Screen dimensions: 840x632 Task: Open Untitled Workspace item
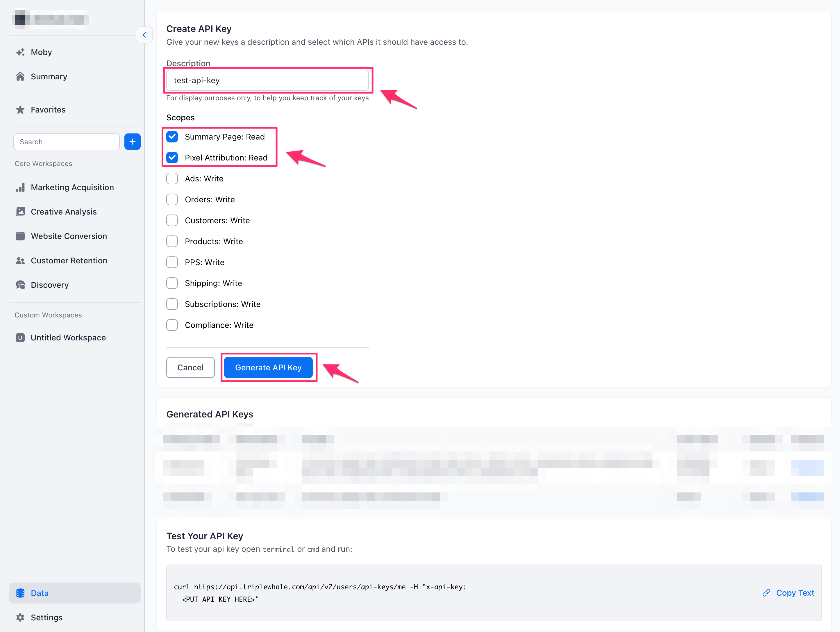coord(68,338)
